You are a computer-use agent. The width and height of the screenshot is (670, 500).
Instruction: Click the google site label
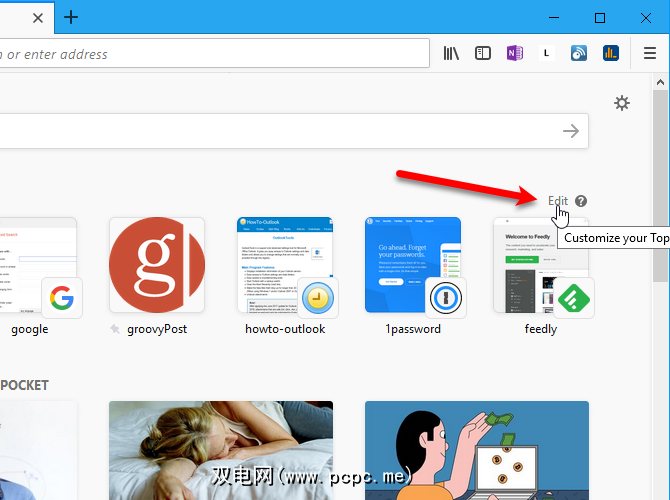tap(29, 329)
